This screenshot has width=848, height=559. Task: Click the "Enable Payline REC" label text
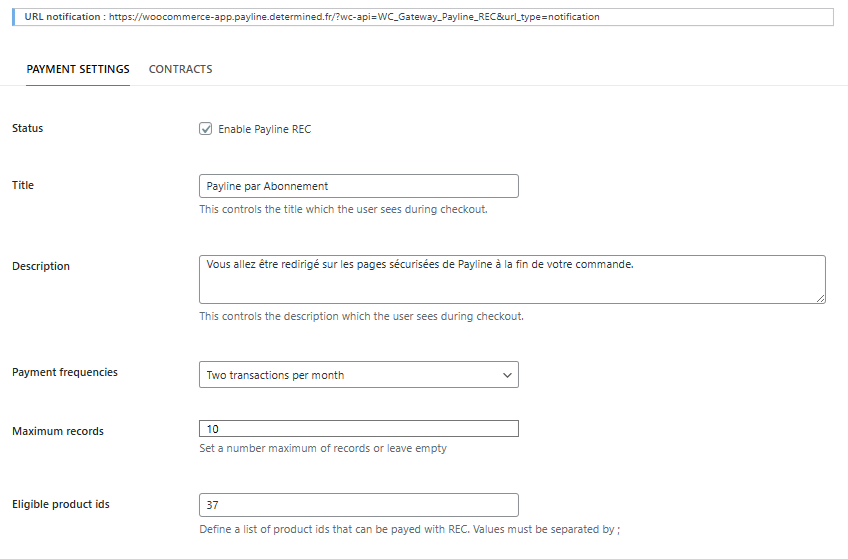[x=264, y=129]
